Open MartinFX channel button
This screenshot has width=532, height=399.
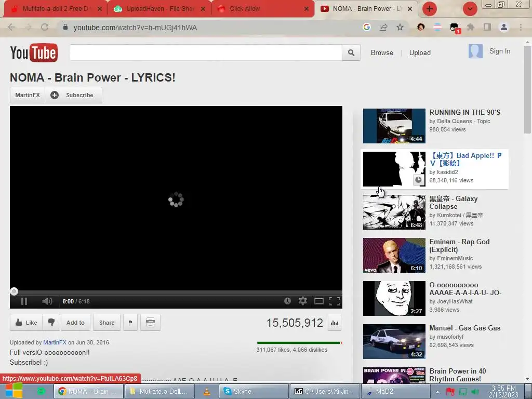point(28,95)
